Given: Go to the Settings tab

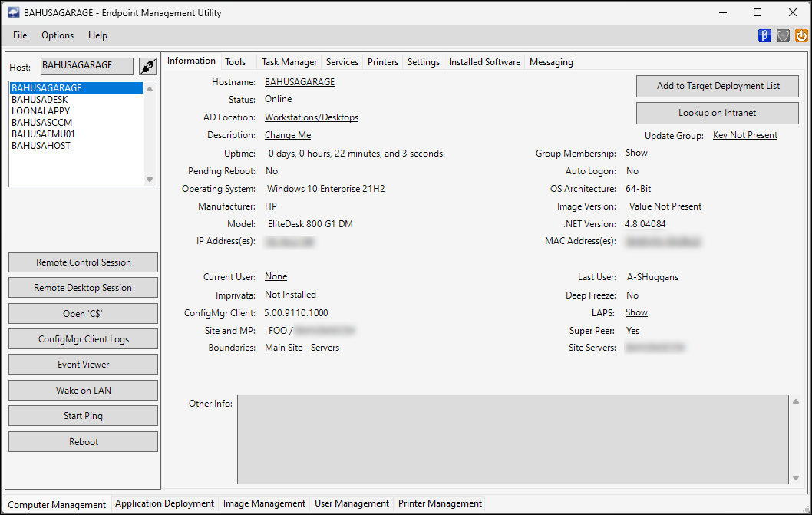Looking at the screenshot, I should pyautogui.click(x=423, y=61).
